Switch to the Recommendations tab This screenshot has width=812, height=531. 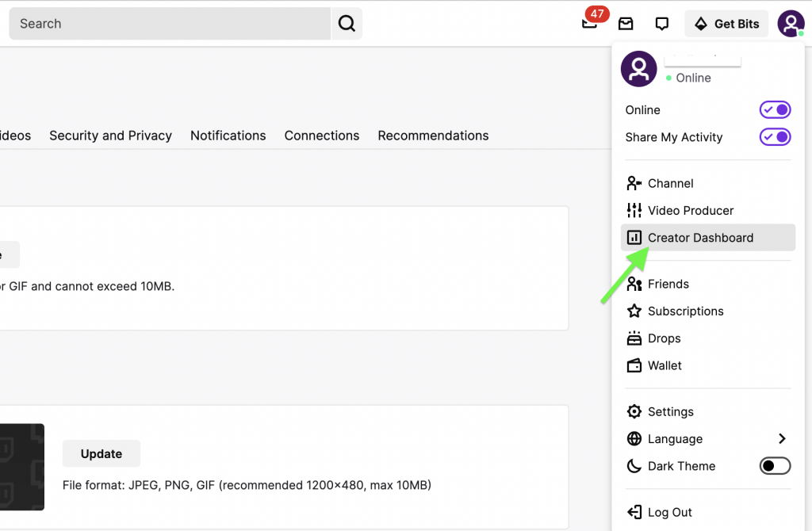[x=433, y=136]
